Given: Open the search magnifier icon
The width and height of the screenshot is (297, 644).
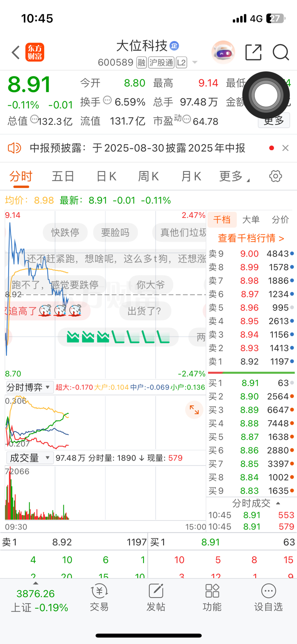Looking at the screenshot, I should (x=281, y=52).
